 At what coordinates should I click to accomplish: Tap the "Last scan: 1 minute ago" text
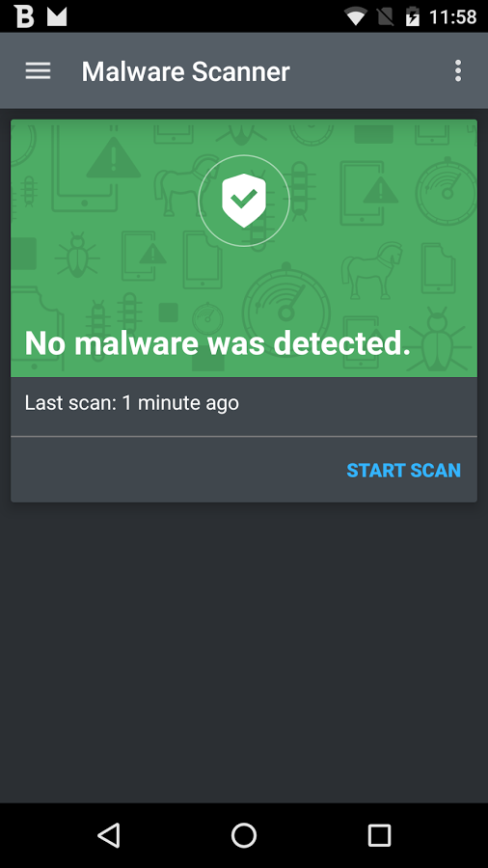pos(132,402)
